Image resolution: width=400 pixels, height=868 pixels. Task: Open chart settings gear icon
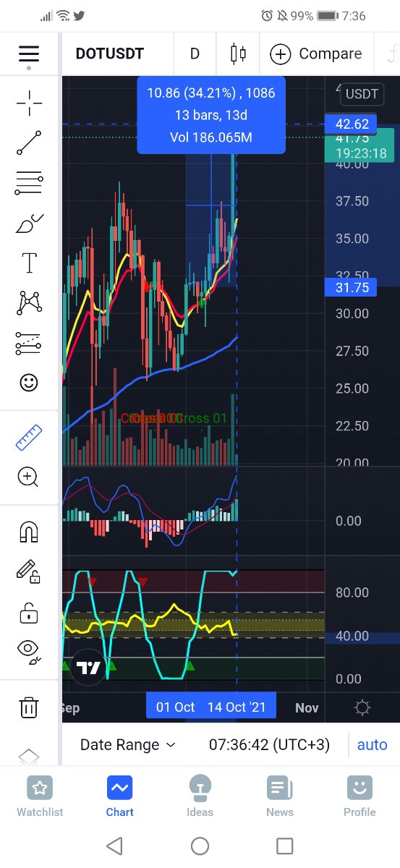(362, 707)
